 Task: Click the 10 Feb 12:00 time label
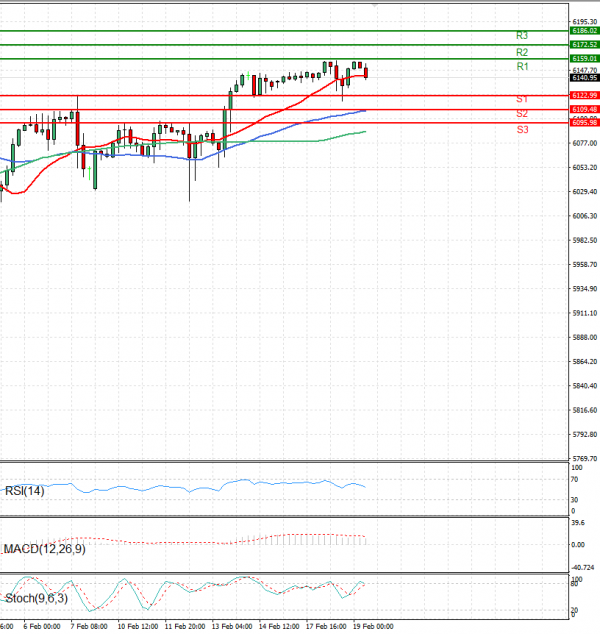pyautogui.click(x=138, y=626)
